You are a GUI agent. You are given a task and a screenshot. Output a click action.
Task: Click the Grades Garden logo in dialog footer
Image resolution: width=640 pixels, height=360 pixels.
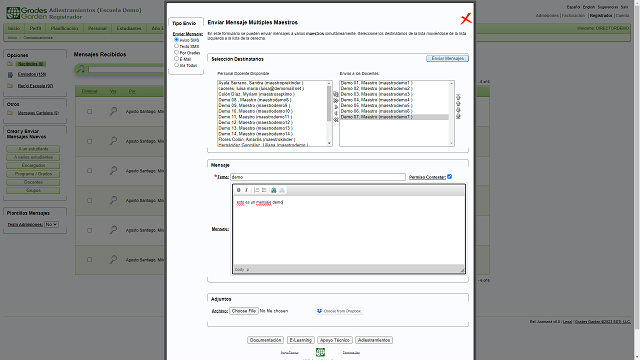click(x=320, y=352)
